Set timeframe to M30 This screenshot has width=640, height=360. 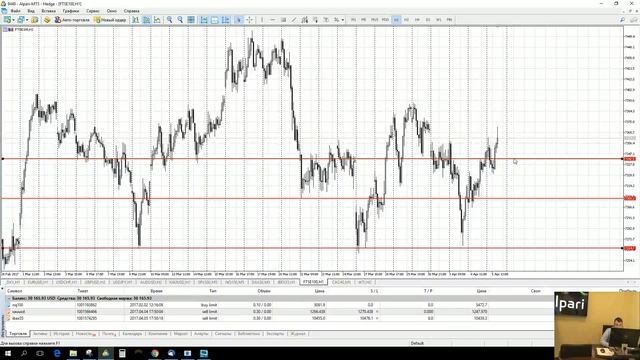pos(385,20)
